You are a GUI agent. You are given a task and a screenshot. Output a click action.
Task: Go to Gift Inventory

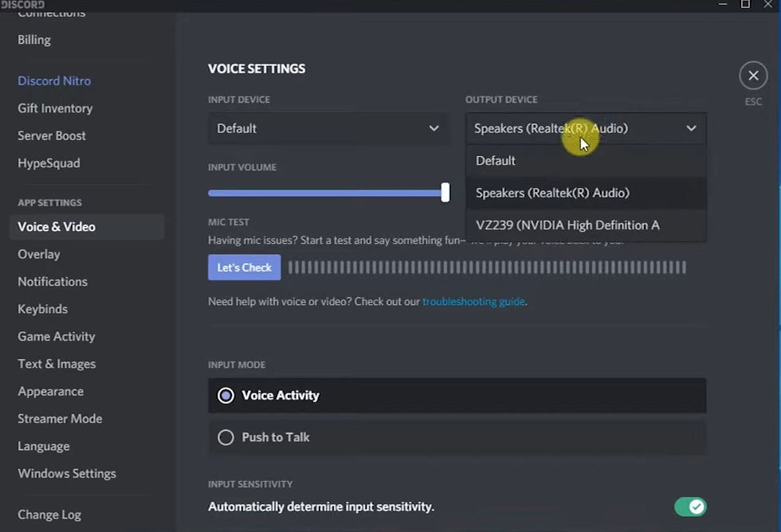55,108
